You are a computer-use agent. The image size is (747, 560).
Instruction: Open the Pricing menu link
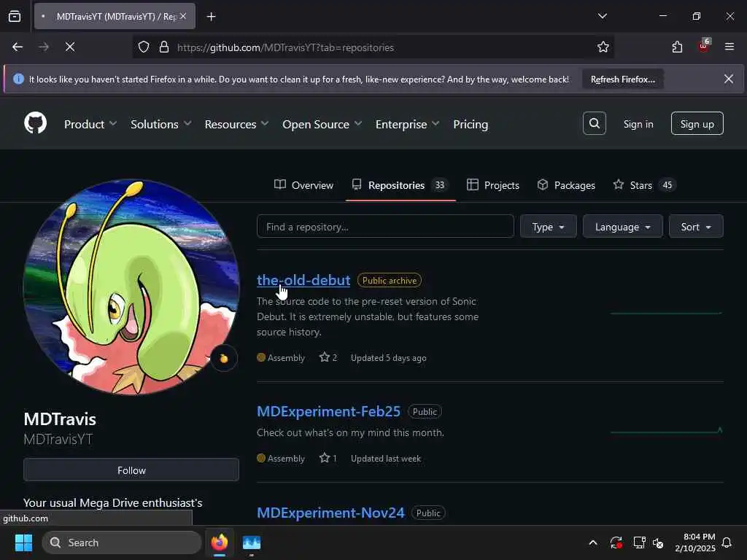point(471,124)
